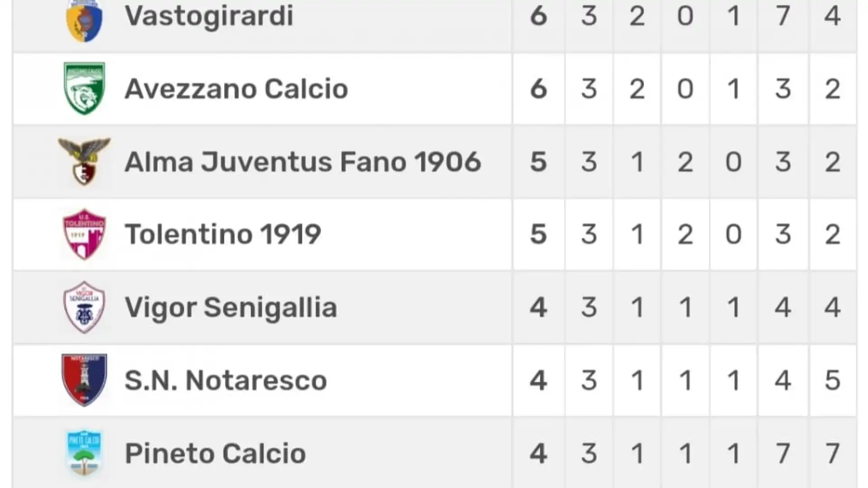Click Vastogirardi's points value 6
The height and width of the screenshot is (488, 868).
pos(538,16)
